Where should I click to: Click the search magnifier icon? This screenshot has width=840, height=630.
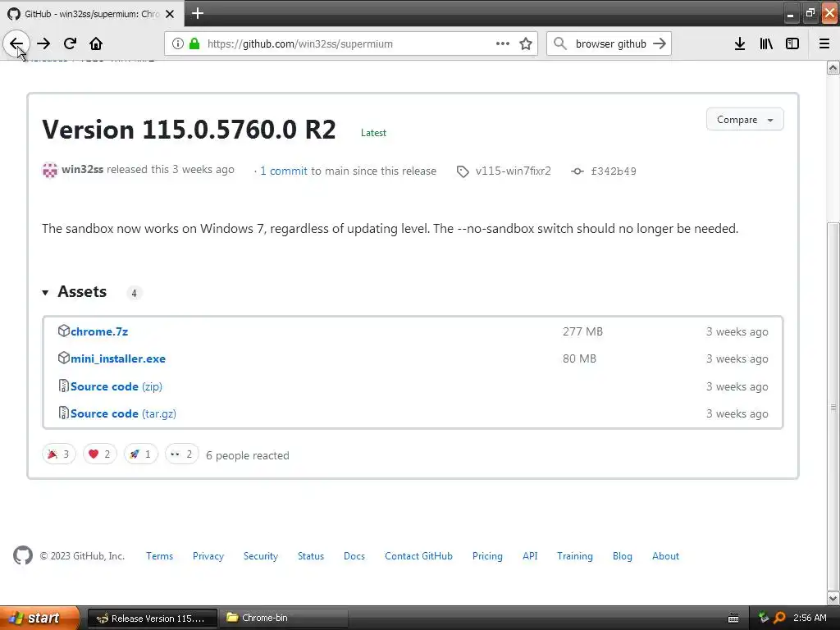pos(560,44)
